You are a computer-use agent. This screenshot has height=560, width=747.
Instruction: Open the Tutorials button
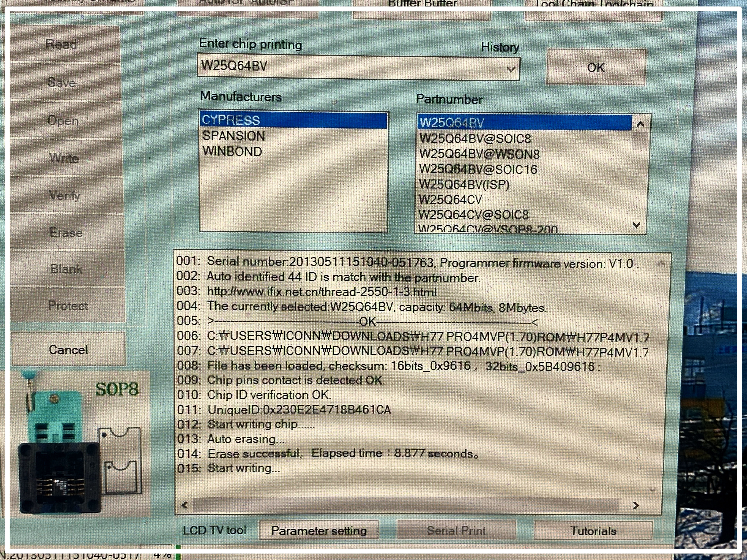[x=593, y=531]
